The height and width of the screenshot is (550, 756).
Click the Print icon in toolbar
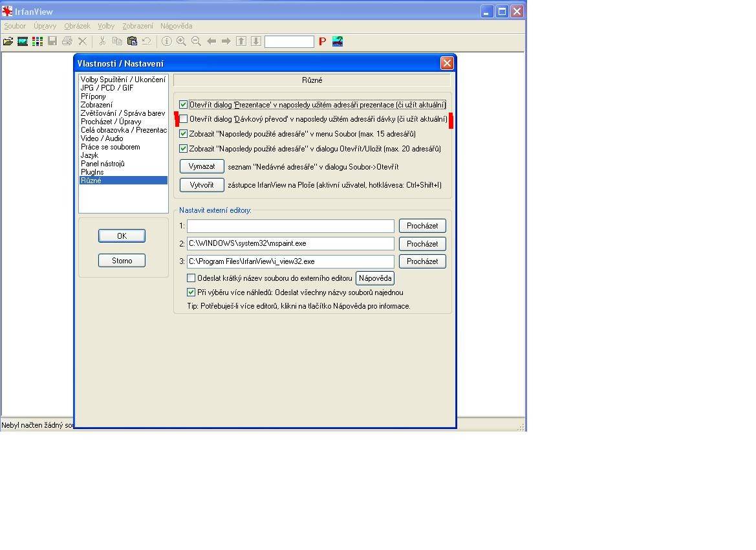pos(67,41)
